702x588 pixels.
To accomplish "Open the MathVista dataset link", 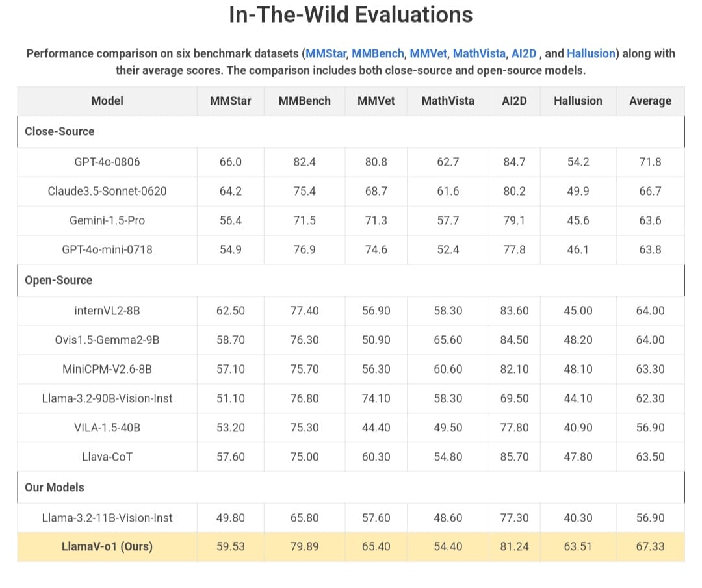I will [479, 54].
